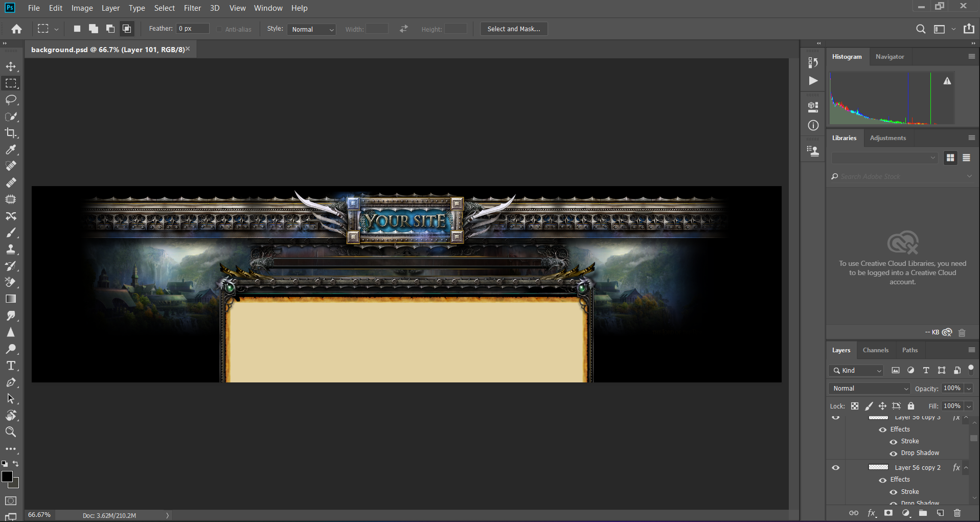Image resolution: width=980 pixels, height=522 pixels.
Task: Select the Hand tool
Action: [x=11, y=415]
